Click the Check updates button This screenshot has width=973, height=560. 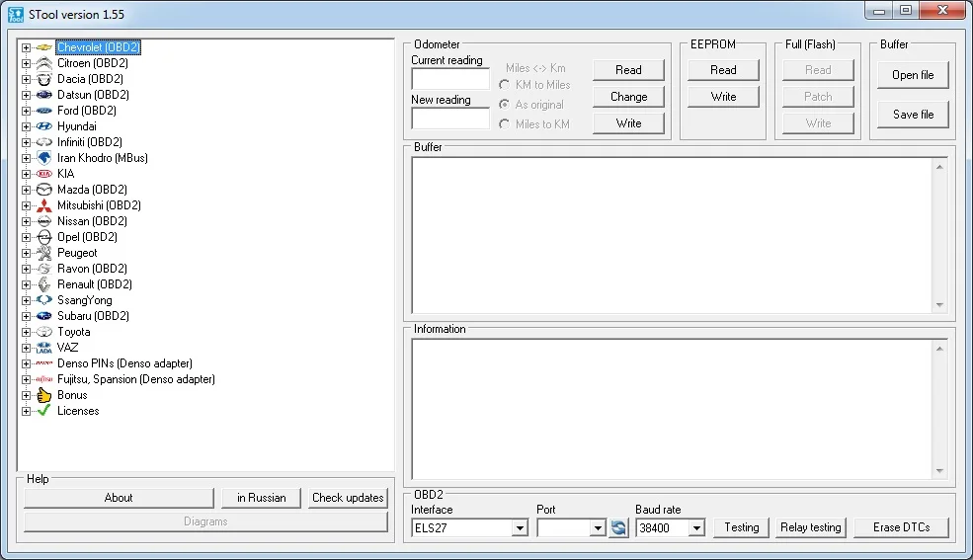coord(348,498)
